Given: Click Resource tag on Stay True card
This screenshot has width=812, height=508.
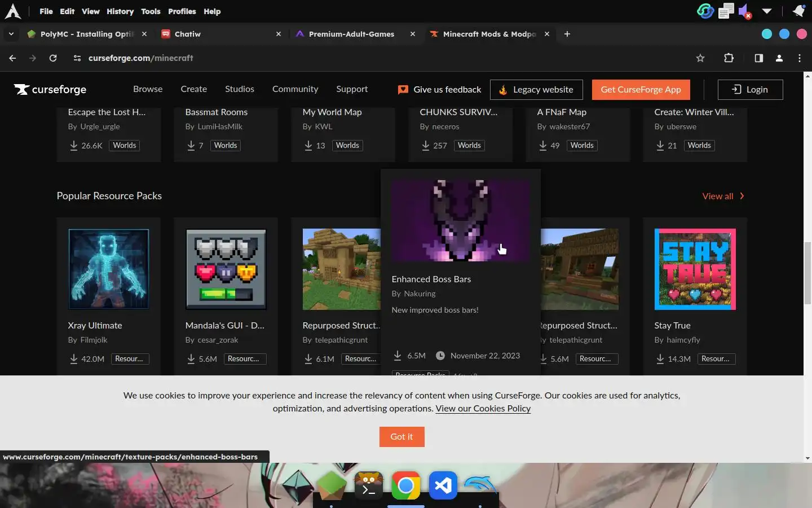Looking at the screenshot, I should pos(716,358).
